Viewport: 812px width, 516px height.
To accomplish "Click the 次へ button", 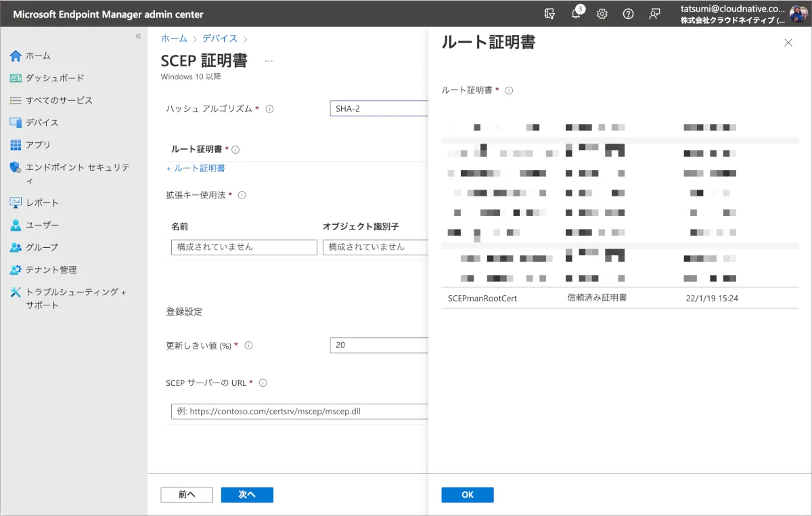I will 247,495.
